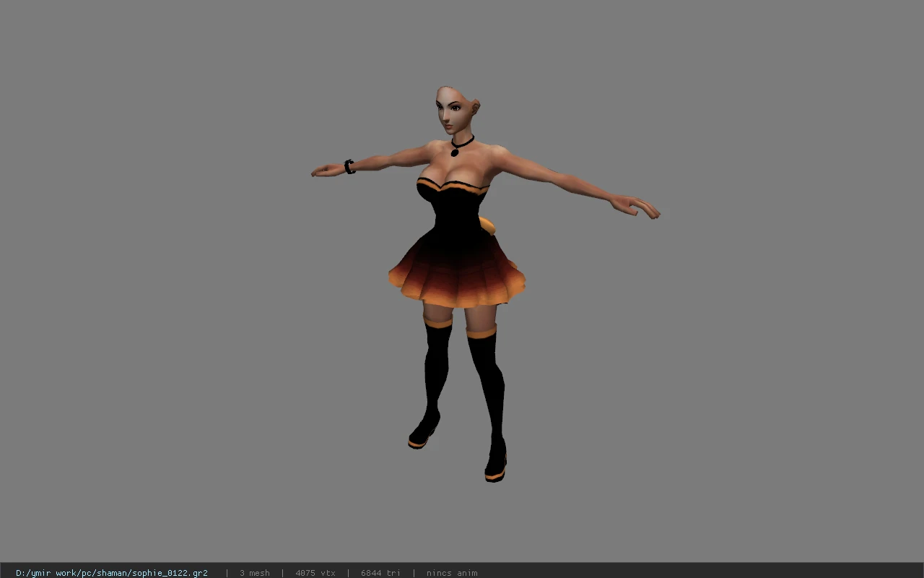Click the '4075 vtx' vertex count entry
This screenshot has width=924, height=578.
pyautogui.click(x=315, y=573)
